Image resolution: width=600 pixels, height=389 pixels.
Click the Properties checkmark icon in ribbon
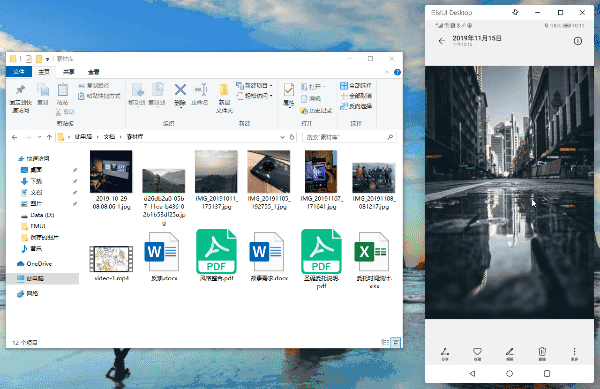point(289,91)
